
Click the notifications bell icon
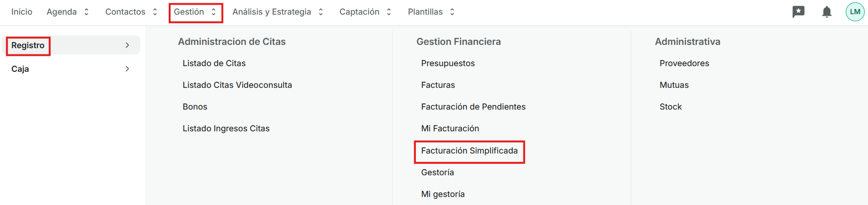826,12
